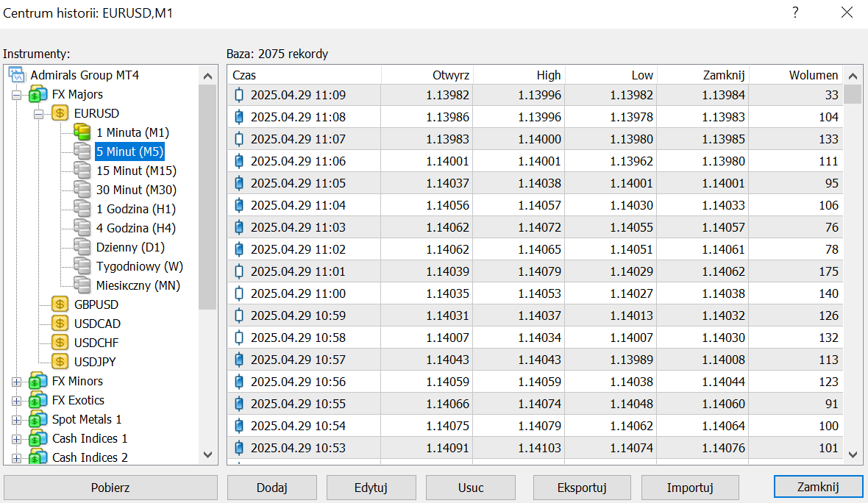Click the Miesikczny (MN) database icon
868x503 pixels.
82,285
